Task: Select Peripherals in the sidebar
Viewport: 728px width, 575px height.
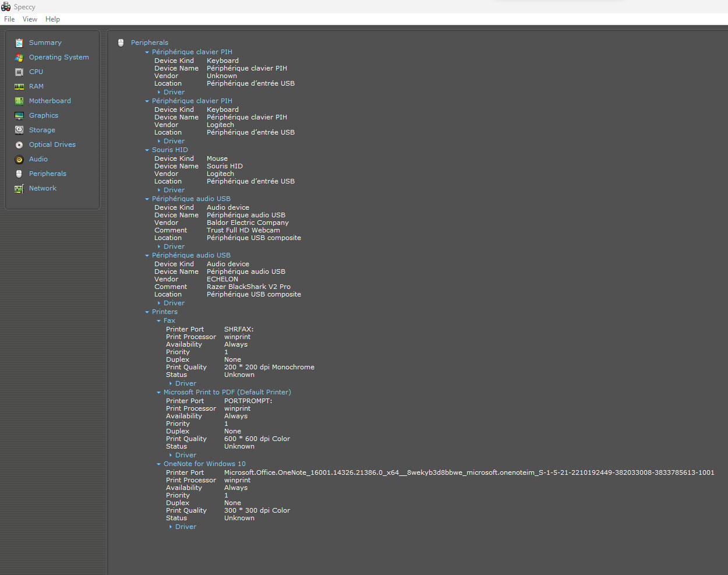Action: 48,174
